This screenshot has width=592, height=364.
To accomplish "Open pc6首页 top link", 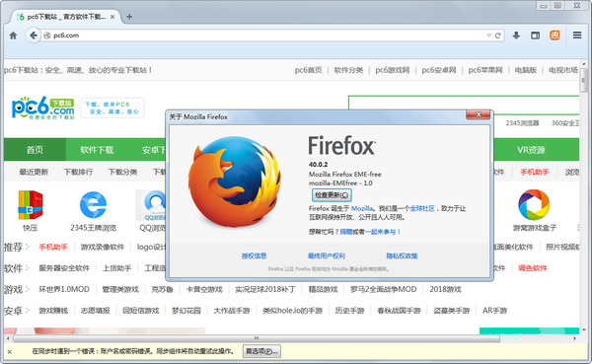I will (x=309, y=70).
